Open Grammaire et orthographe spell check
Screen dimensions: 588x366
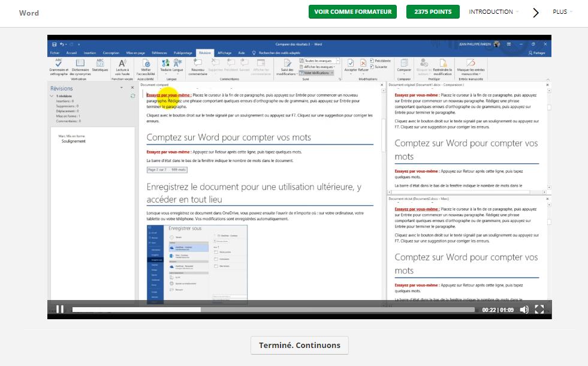[x=59, y=67]
